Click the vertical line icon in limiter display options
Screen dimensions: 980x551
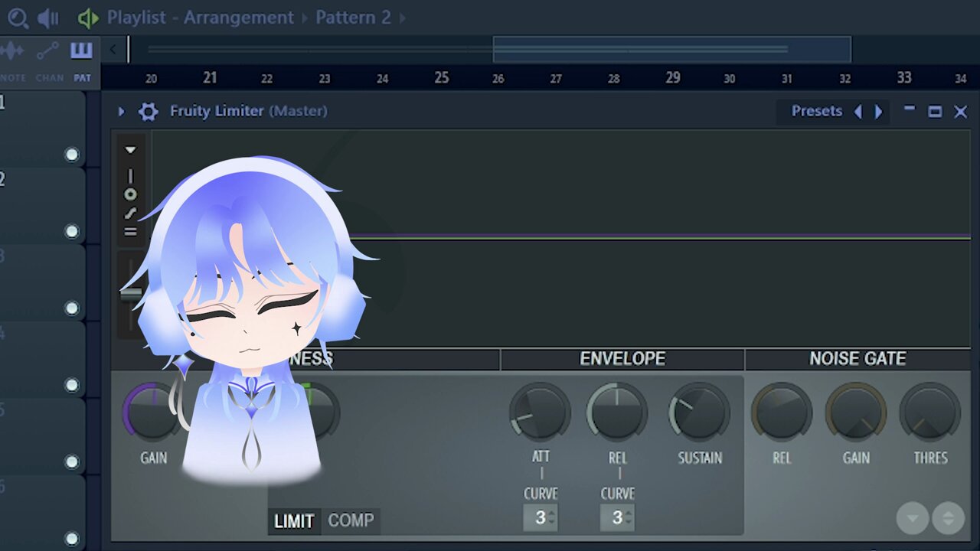tap(130, 176)
